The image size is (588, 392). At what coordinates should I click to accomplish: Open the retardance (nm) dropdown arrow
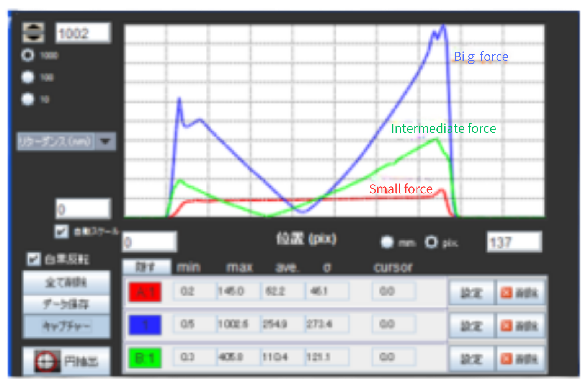tap(105, 142)
